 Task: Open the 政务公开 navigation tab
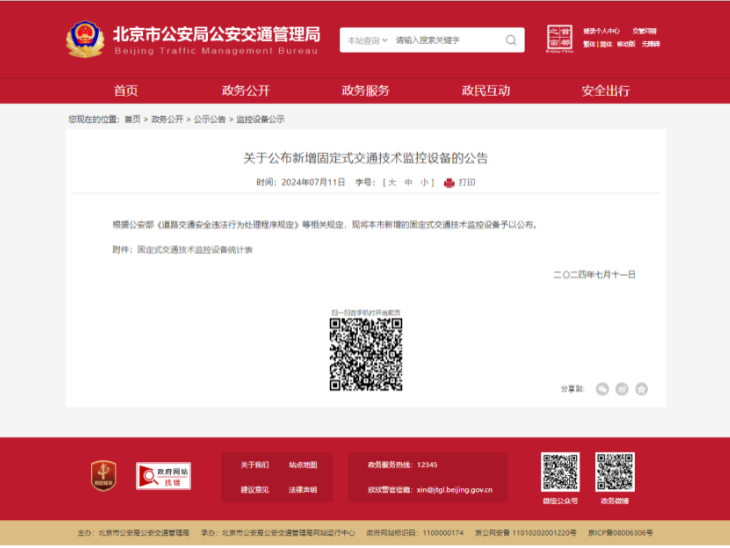pyautogui.click(x=246, y=91)
